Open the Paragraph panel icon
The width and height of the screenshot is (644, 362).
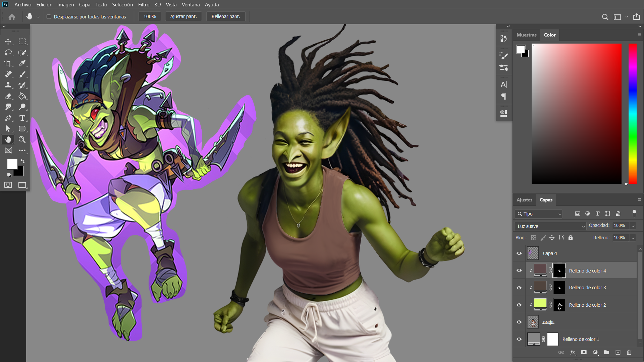504,97
